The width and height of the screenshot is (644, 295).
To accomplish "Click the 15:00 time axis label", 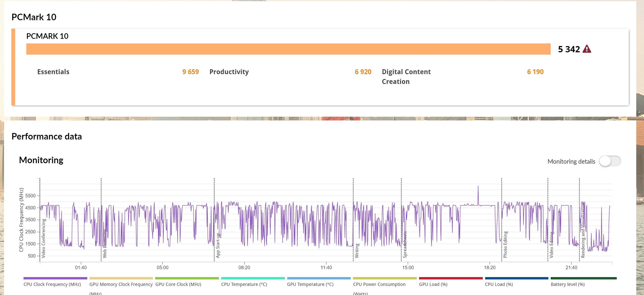I will click(x=408, y=268).
